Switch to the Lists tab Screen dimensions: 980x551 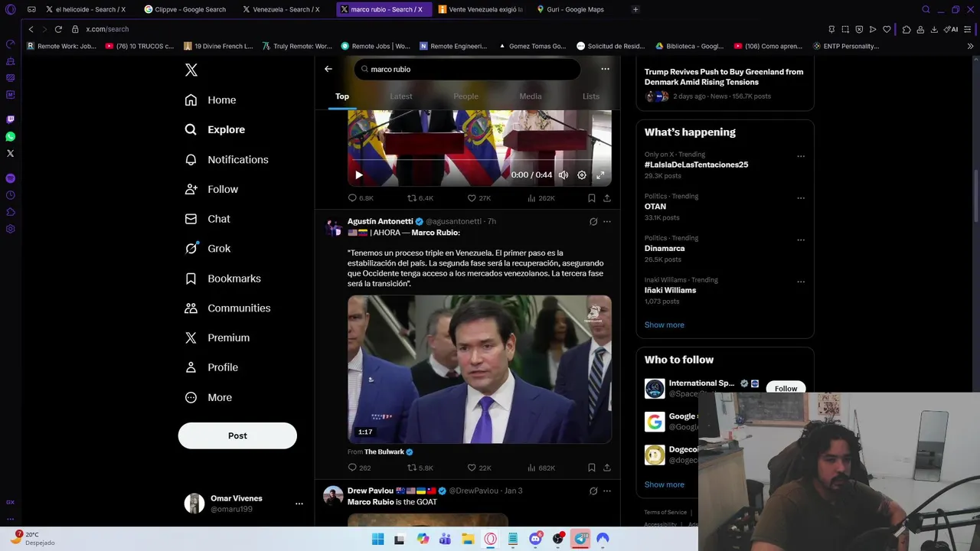(591, 96)
